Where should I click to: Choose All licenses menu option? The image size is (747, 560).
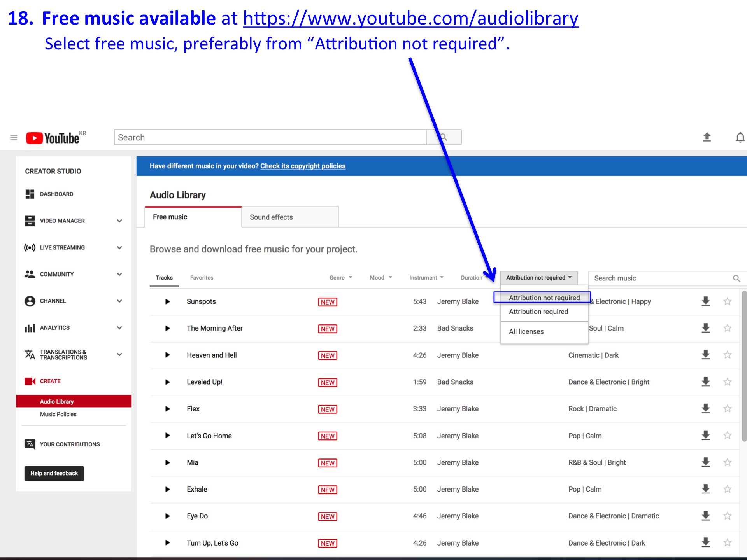tap(544, 332)
